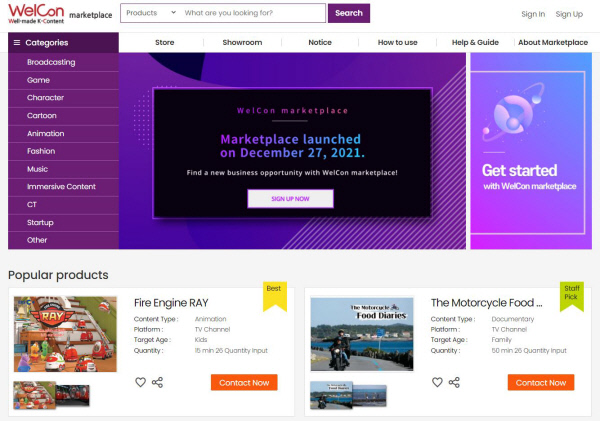This screenshot has height=421, width=600.
Task: Choose Animation from the category list
Action: [x=46, y=133]
